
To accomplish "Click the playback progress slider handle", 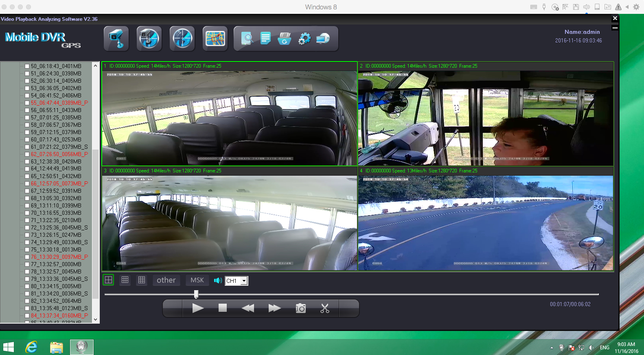I will [196, 294].
